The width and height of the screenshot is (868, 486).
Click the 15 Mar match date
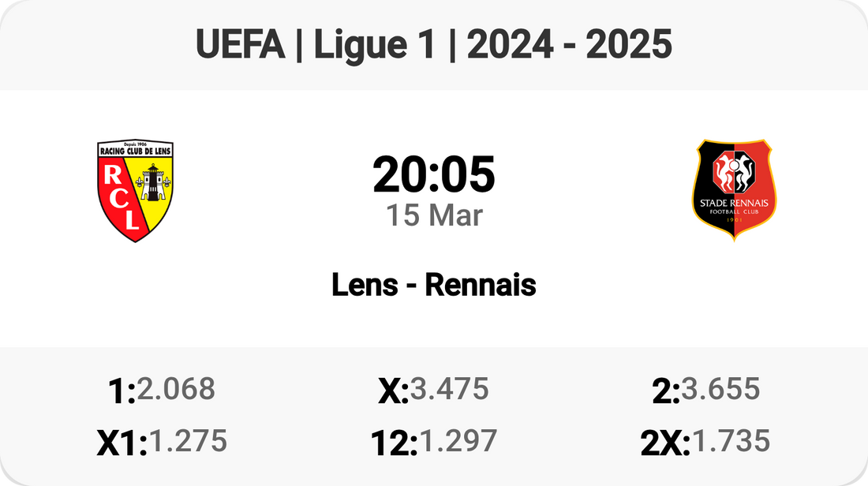tap(434, 215)
